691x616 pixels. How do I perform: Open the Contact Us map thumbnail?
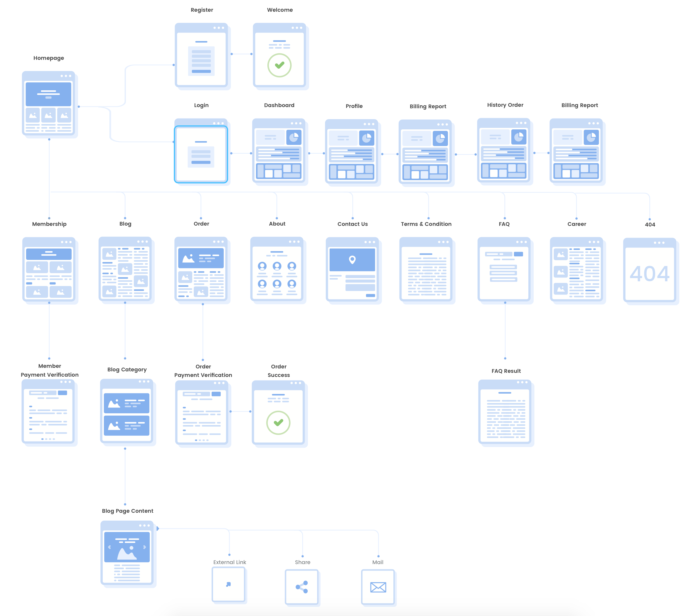pyautogui.click(x=352, y=269)
